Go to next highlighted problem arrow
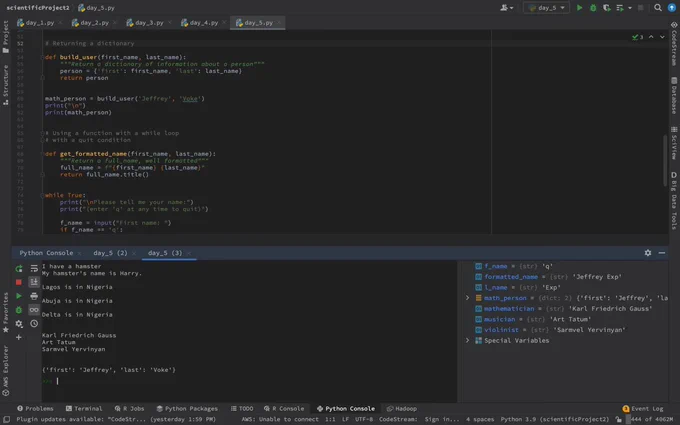Screen dimensions: 680x425 pos(662,37)
